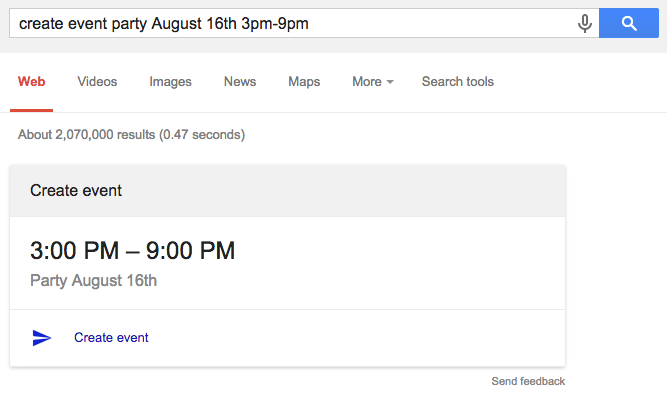Image resolution: width=667 pixels, height=404 pixels.
Task: Click the Send feedback link
Action: (x=528, y=381)
